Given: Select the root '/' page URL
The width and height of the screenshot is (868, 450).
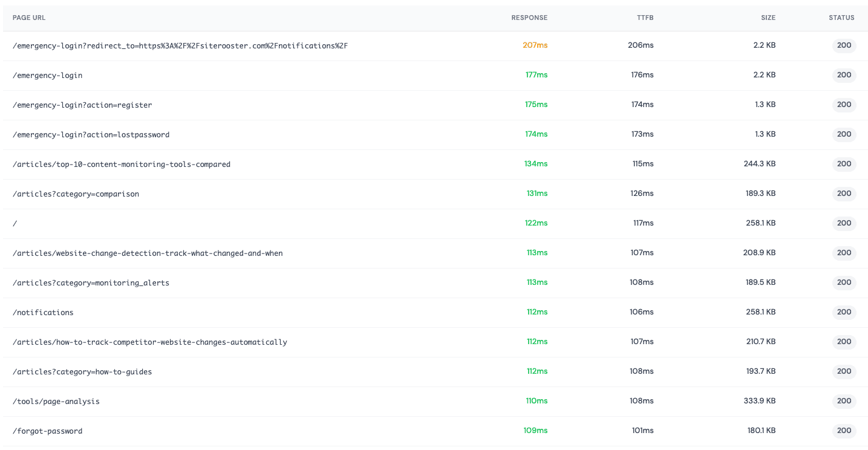Looking at the screenshot, I should (x=15, y=224).
